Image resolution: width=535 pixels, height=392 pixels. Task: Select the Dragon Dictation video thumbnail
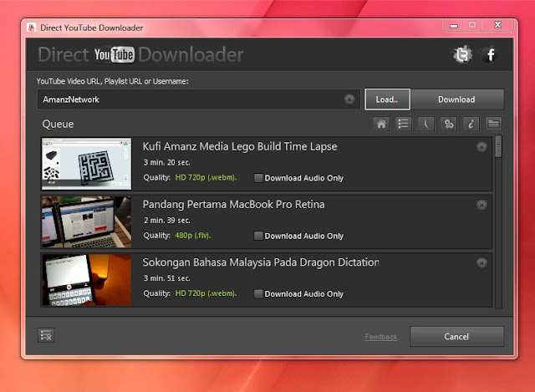(x=86, y=280)
